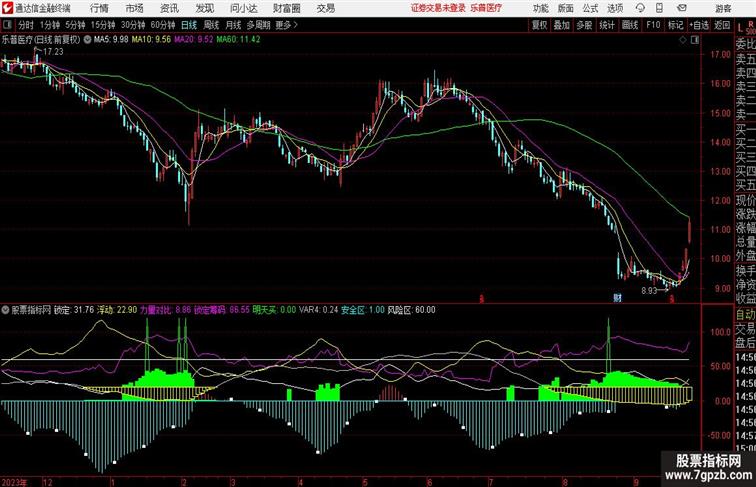The height and width of the screenshot is (487, 756).
Task: Open the F10 company info button
Action: click(x=653, y=25)
